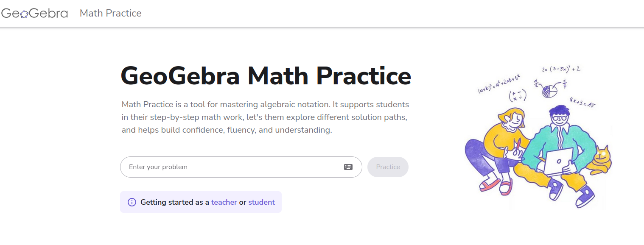Click the Math Practice description paragraph
Image resolution: width=644 pixels, height=245 pixels.
coord(265,117)
